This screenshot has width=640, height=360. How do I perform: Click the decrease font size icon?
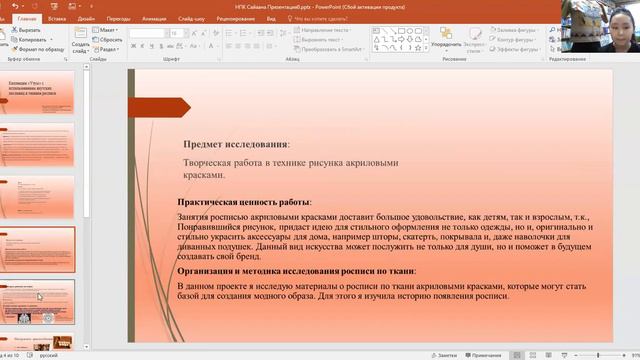(203, 33)
